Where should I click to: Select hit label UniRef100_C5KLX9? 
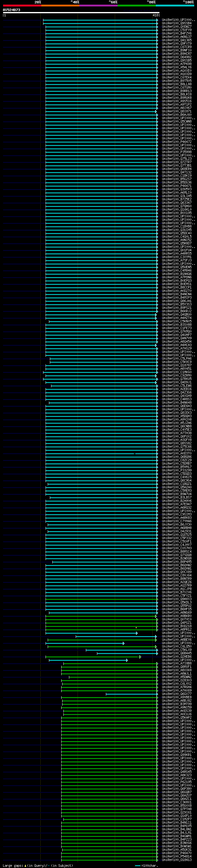(177, 650)
